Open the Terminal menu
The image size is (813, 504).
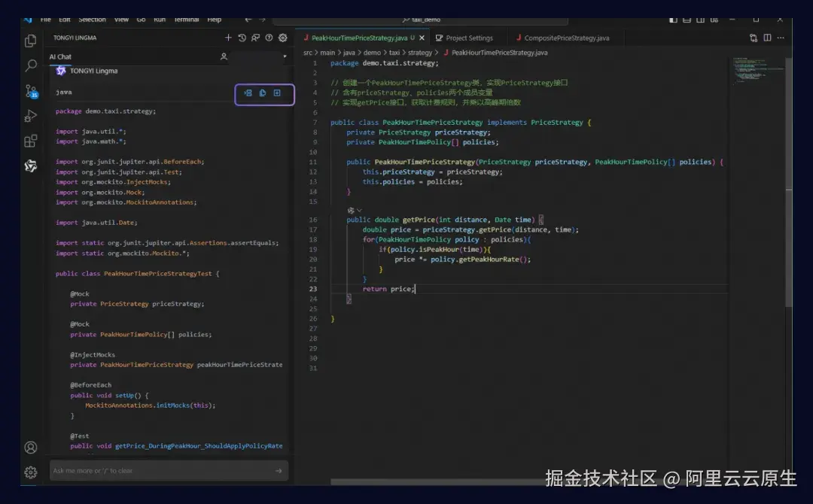coord(186,20)
